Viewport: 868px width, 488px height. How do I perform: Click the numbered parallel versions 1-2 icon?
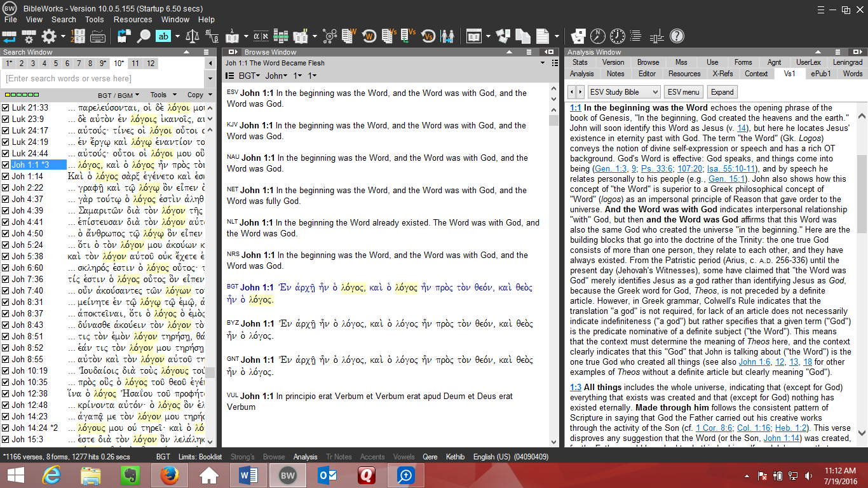point(79,36)
